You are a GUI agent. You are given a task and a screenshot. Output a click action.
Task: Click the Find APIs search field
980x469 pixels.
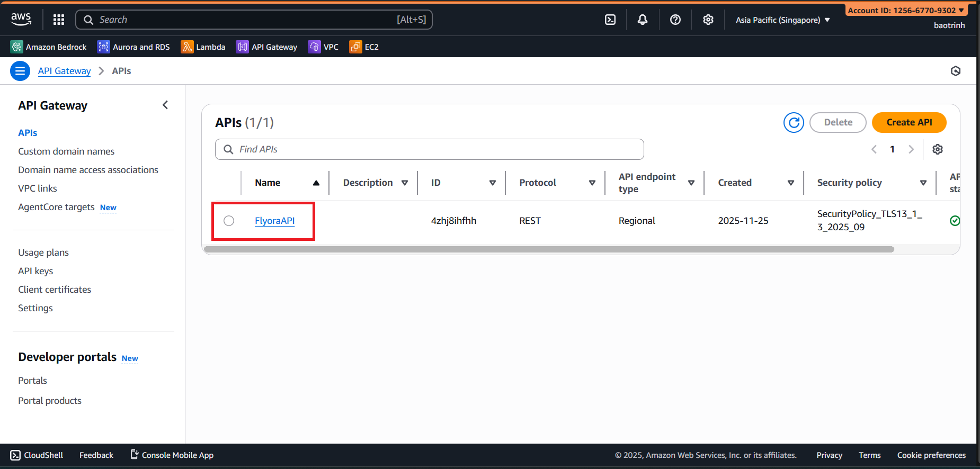pos(429,149)
